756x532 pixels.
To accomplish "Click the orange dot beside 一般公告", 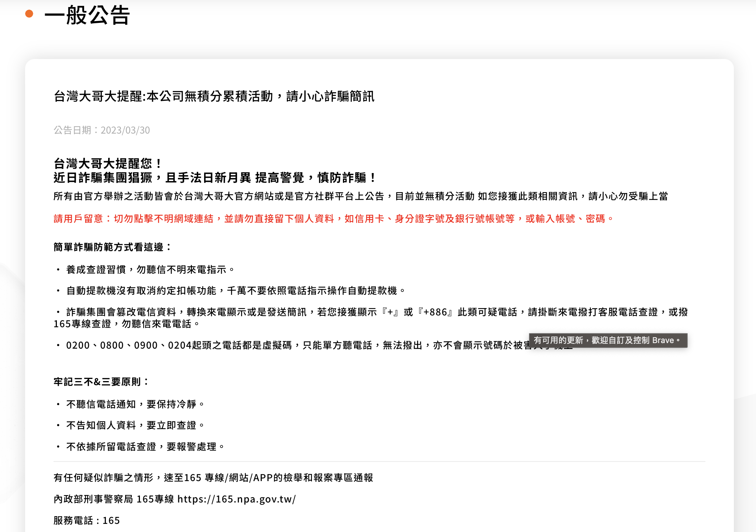I will point(29,14).
